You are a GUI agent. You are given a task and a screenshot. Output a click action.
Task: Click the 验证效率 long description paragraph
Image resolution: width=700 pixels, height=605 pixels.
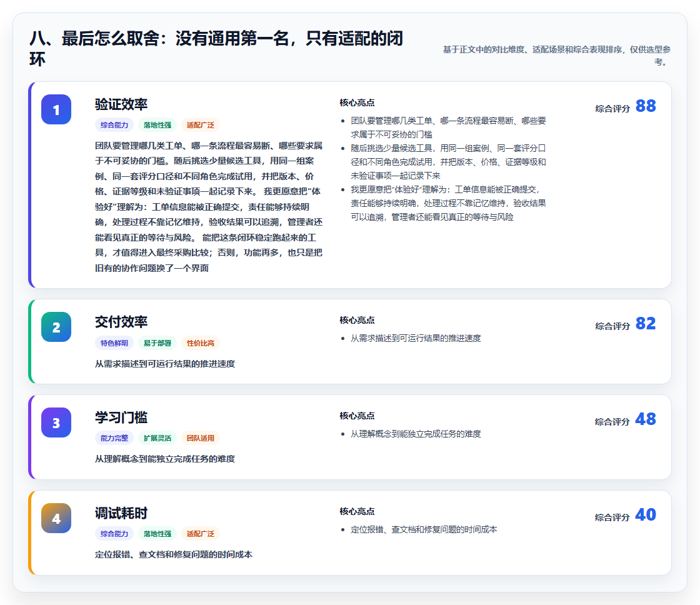point(209,207)
